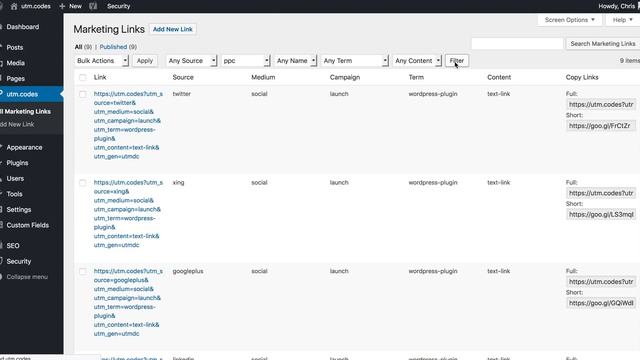
Task: Click Short goo.gl field in twitter row
Action: (x=601, y=126)
